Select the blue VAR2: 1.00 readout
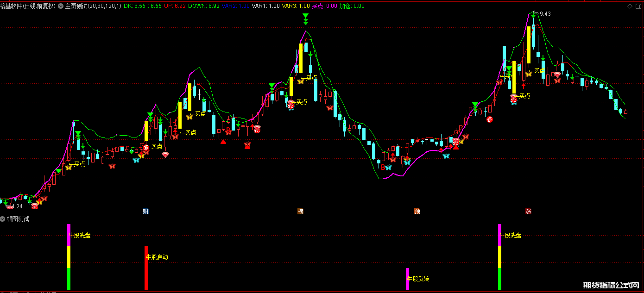The image size is (644, 293). point(236,6)
